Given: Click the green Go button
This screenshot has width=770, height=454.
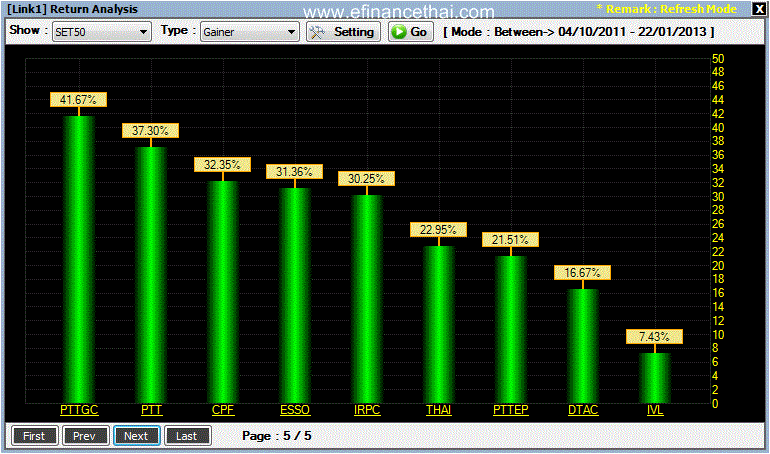Looking at the screenshot, I should point(411,32).
